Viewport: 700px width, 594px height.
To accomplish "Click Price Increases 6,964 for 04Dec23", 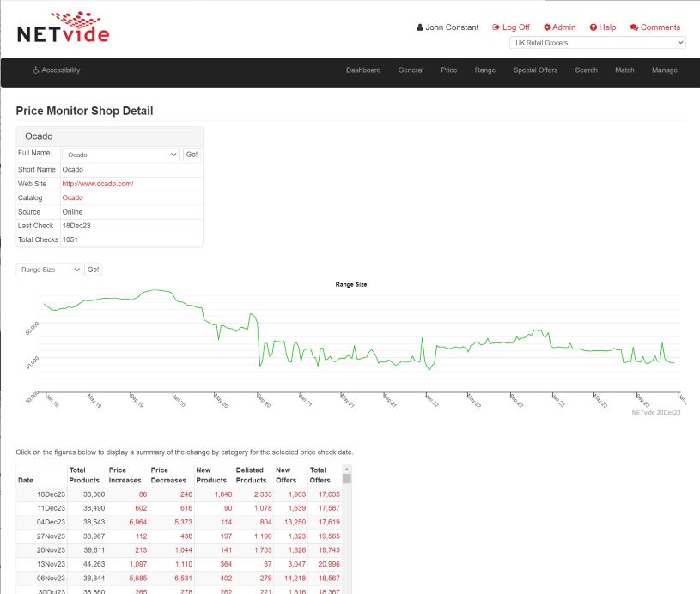I will pos(138,522).
